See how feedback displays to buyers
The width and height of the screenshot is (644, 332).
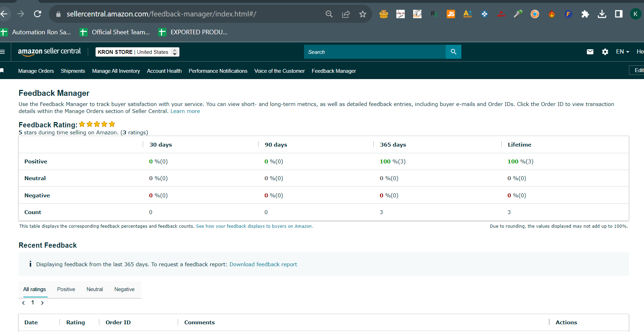pos(254,226)
